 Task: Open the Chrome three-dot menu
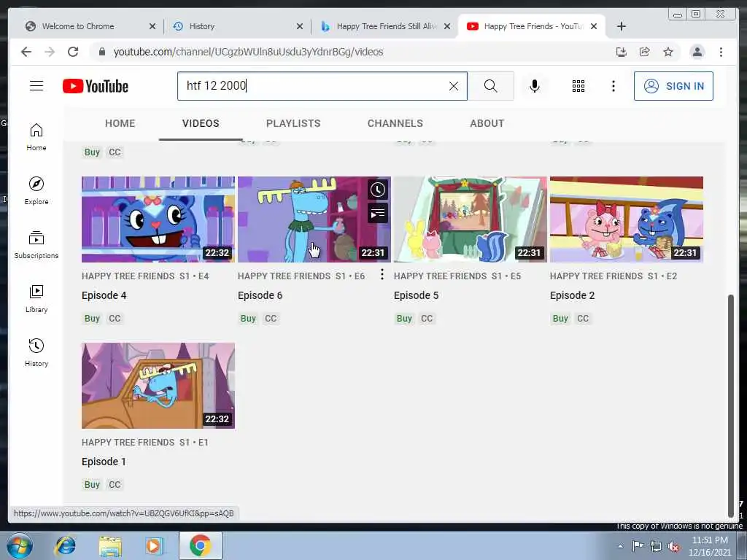pyautogui.click(x=721, y=52)
